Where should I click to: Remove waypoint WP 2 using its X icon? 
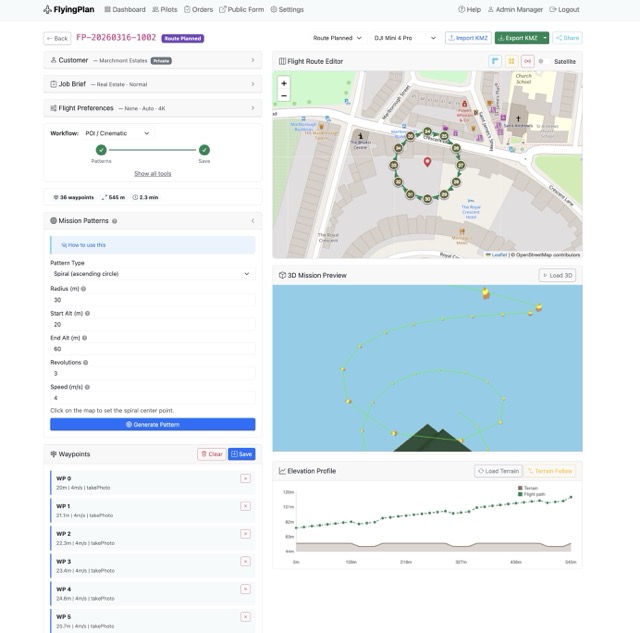245,534
